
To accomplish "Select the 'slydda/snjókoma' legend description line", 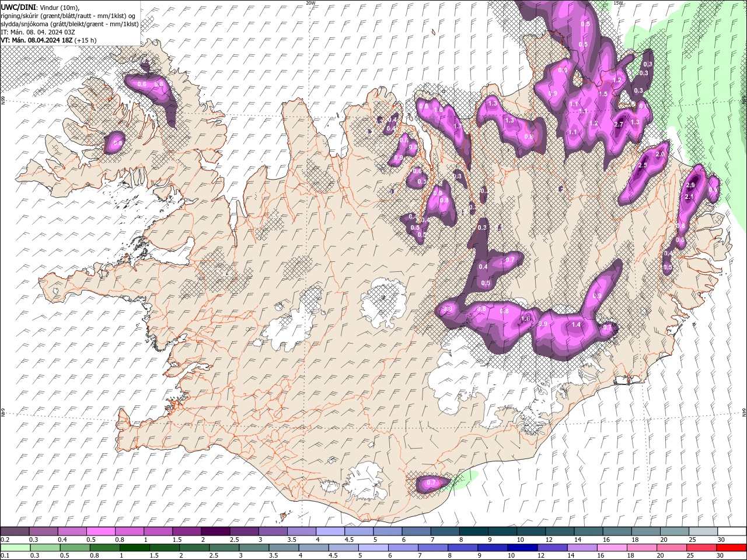I will 69,24.
